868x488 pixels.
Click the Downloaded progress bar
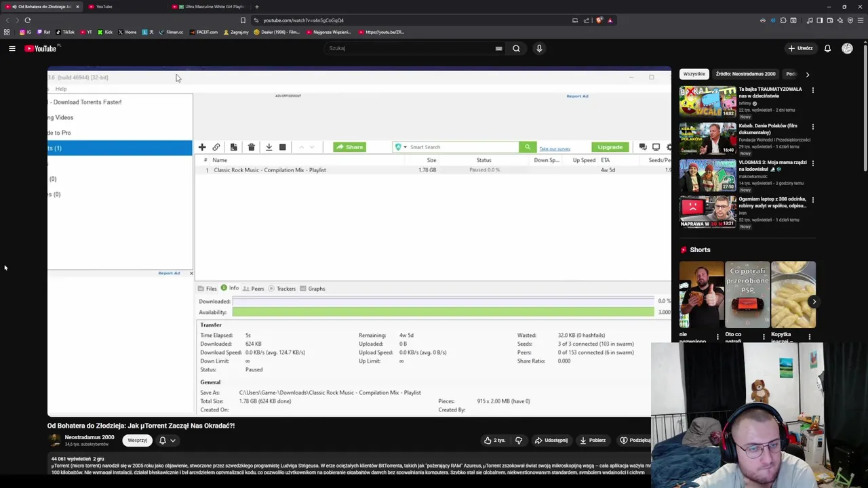[x=443, y=301]
